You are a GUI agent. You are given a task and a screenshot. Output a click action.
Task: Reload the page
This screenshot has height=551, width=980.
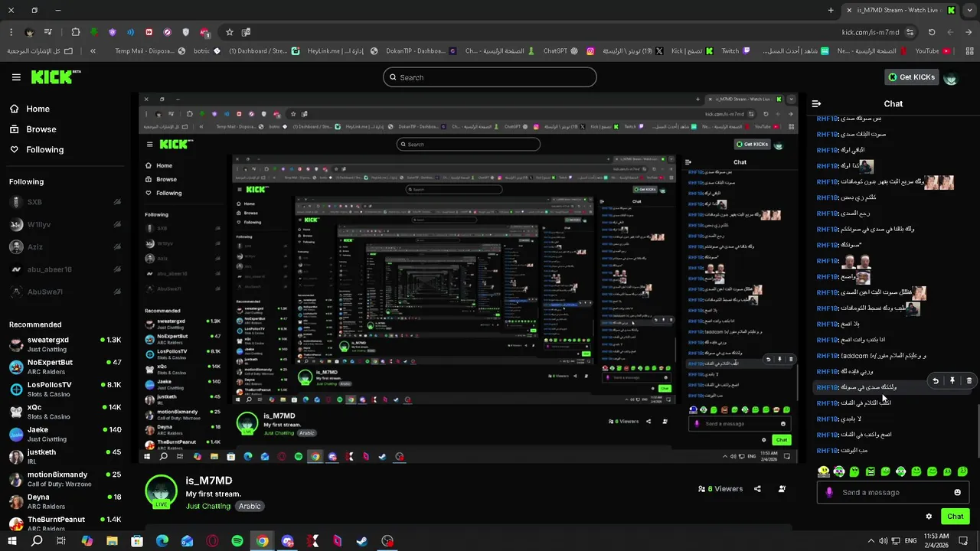[x=932, y=32]
